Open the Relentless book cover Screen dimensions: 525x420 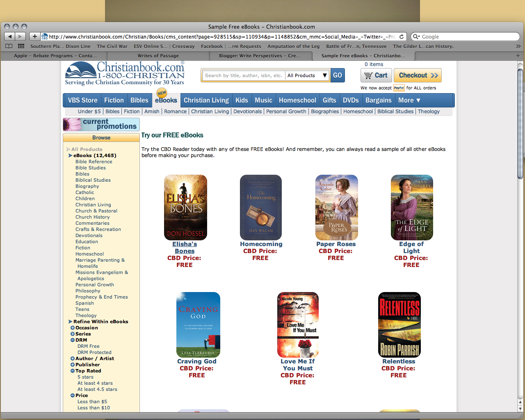coord(399,325)
